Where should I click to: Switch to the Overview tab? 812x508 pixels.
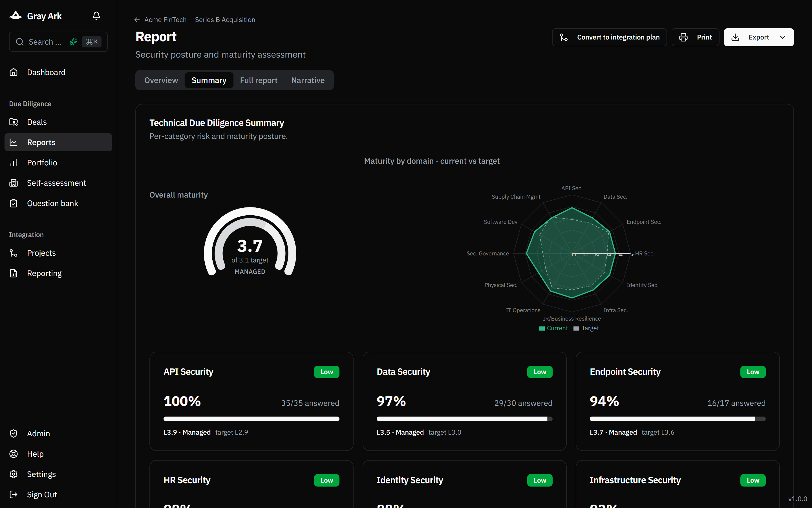pyautogui.click(x=161, y=80)
